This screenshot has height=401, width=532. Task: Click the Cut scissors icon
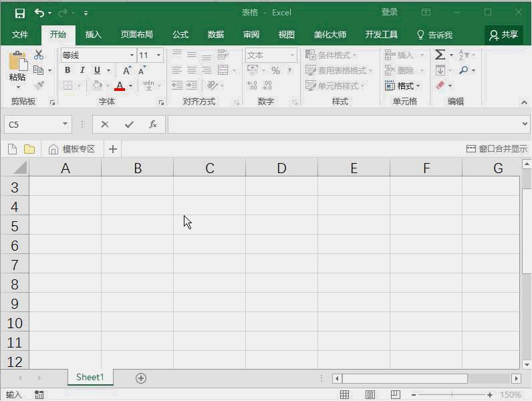click(x=39, y=55)
